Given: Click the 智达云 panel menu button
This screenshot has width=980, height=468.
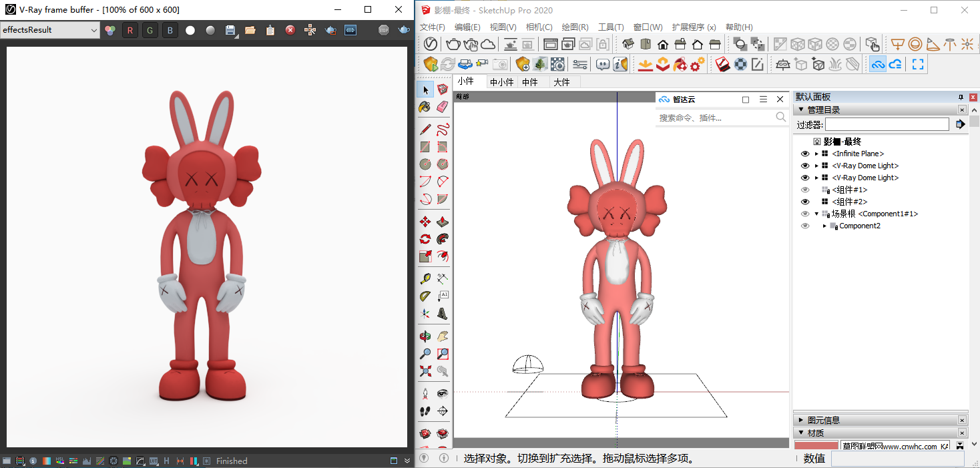Looking at the screenshot, I should (x=763, y=99).
